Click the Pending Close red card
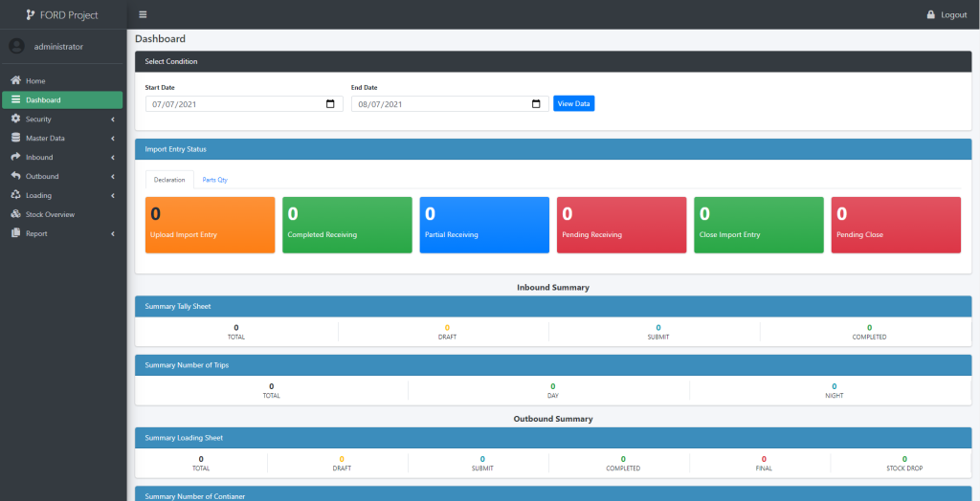 click(x=896, y=225)
